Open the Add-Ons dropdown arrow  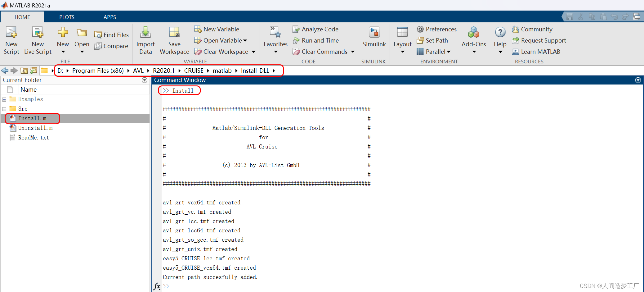(474, 52)
